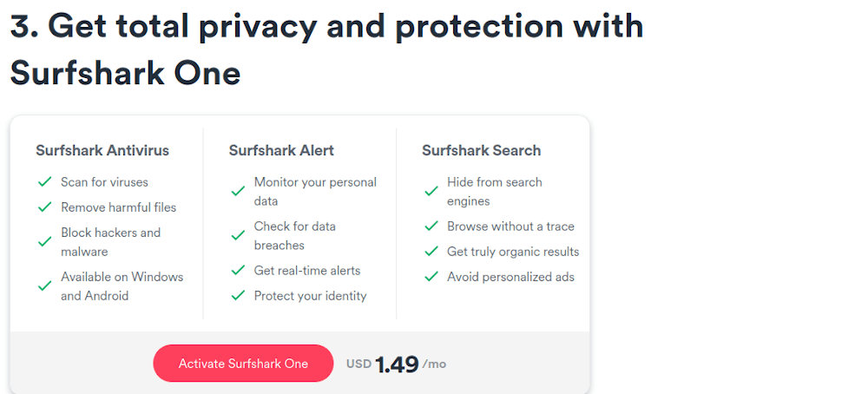Click the green check beside Block hackers and malware
Screen dimensions: 868x394
coord(45,242)
